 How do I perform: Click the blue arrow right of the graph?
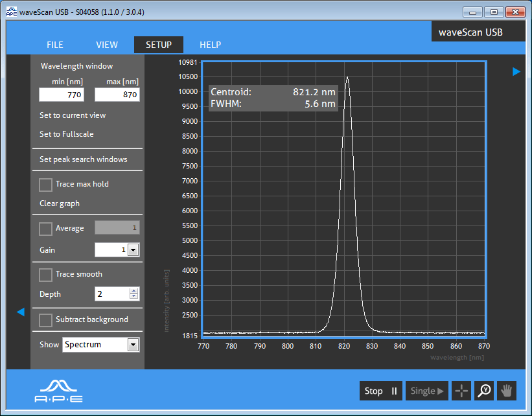click(516, 71)
